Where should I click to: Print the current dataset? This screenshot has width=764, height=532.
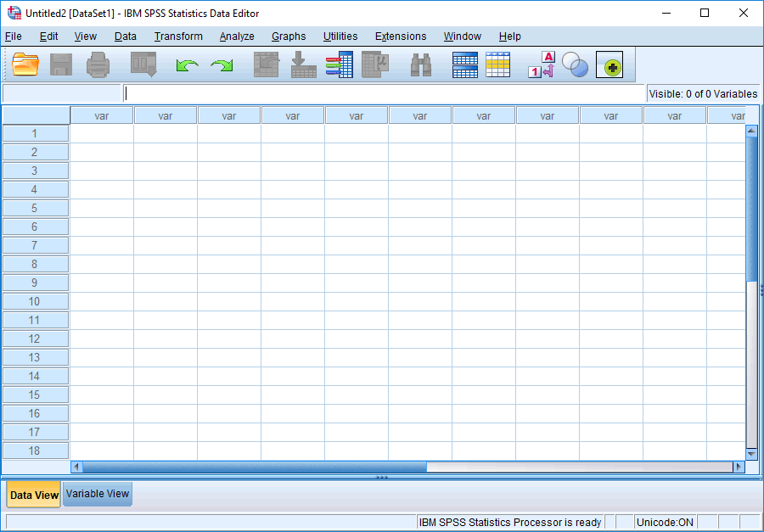coord(97,64)
